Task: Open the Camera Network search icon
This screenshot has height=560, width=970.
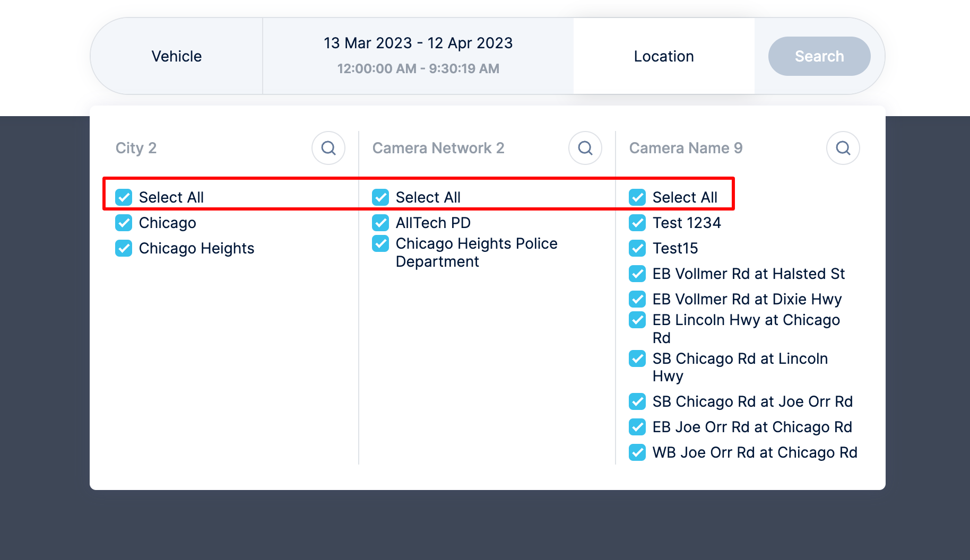Action: [585, 148]
